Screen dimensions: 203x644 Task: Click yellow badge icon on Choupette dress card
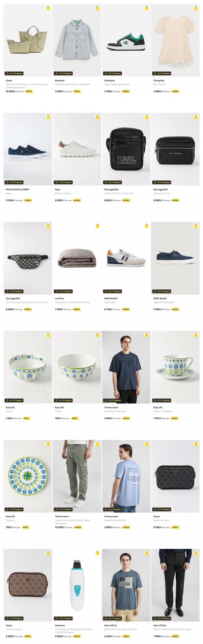tap(196, 8)
